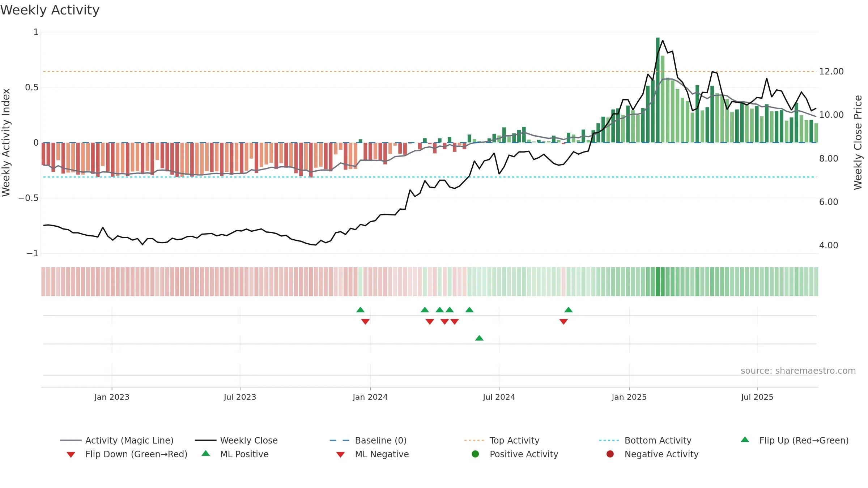Click the dark red Negative Activity circle icon
This screenshot has width=868, height=488.
[x=610, y=454]
